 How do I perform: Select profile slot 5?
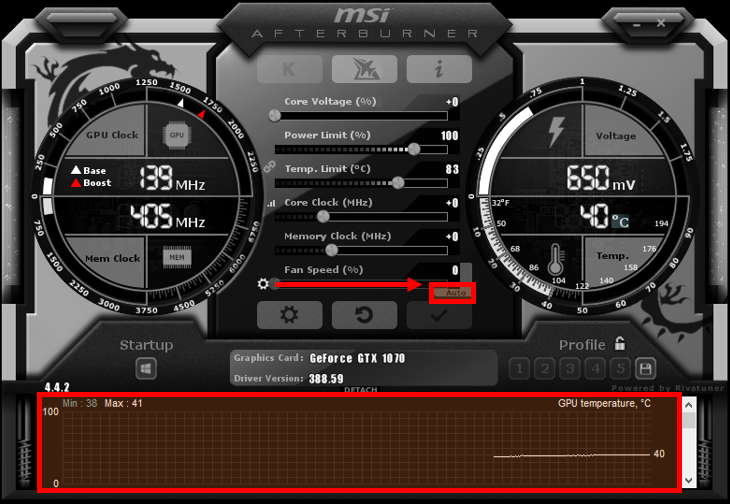coord(620,368)
